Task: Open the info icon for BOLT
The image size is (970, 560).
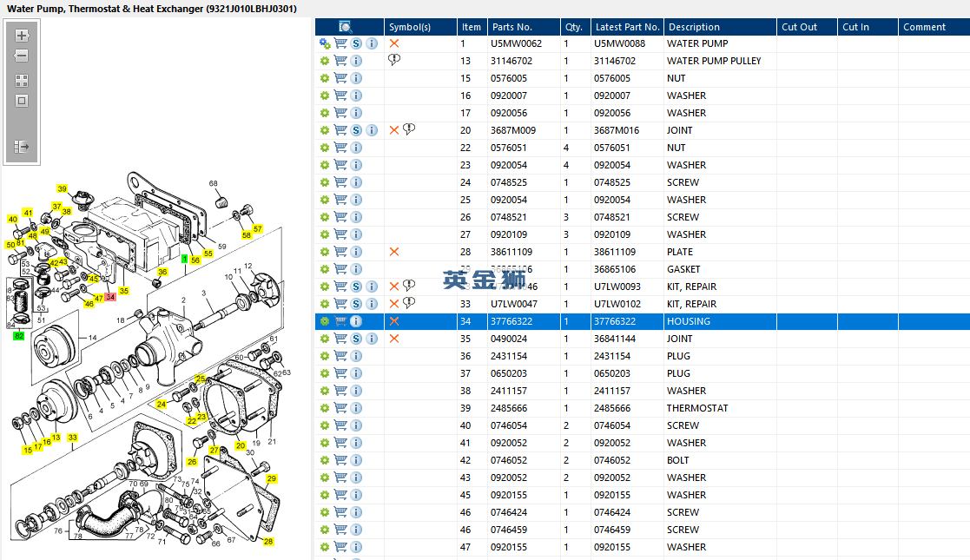Action: coord(356,460)
